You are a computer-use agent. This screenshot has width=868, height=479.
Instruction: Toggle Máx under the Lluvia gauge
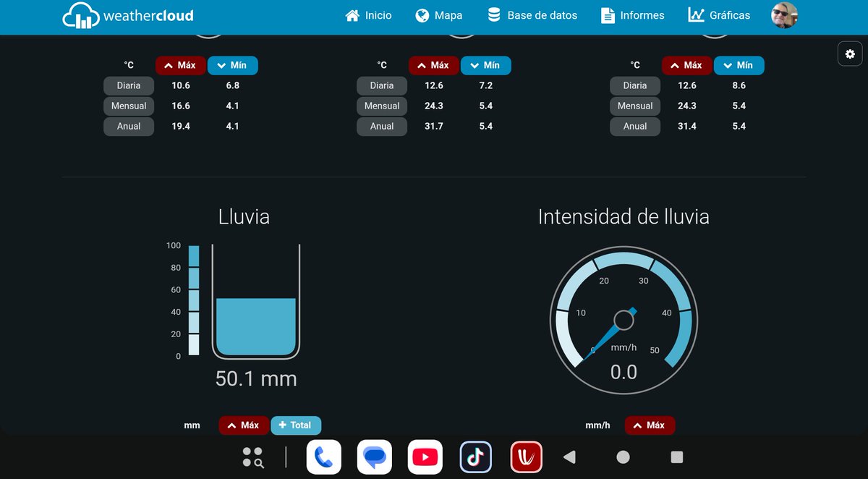pyautogui.click(x=244, y=425)
